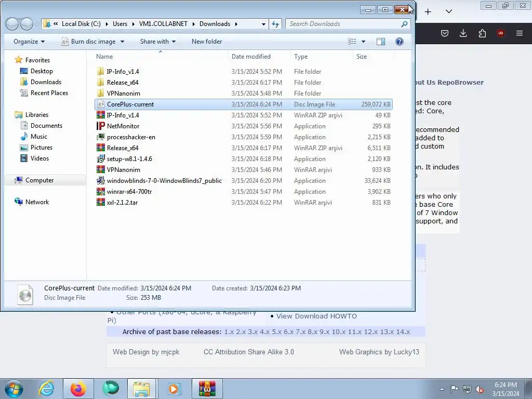Click the Windows Start button

(14, 389)
